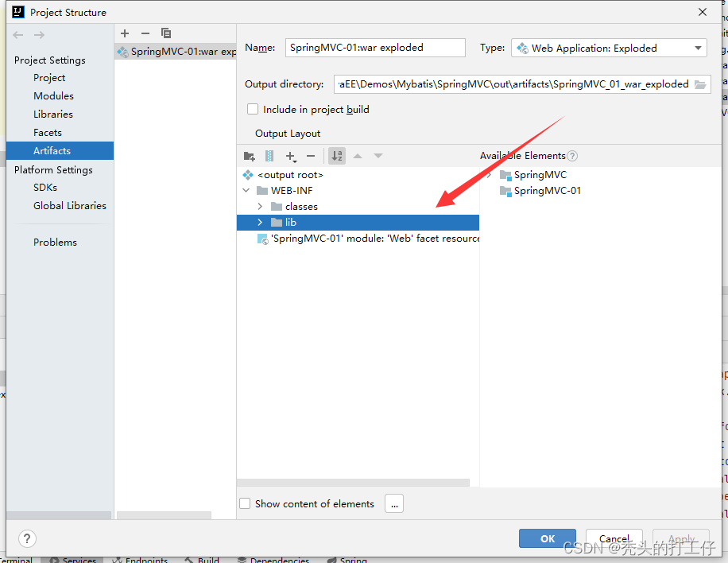The image size is (728, 563).
Task: Open SDKs platform settings
Action: click(45, 187)
